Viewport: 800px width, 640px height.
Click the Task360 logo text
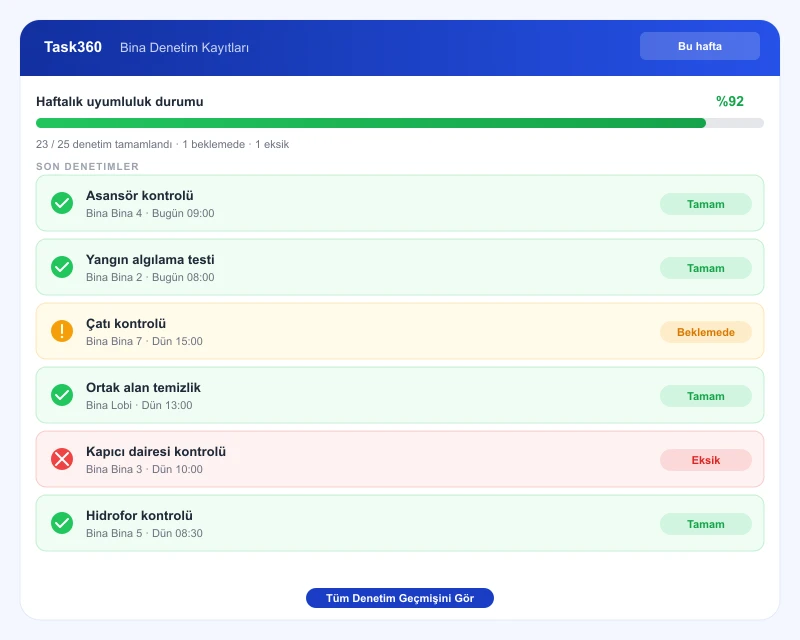point(73,47)
